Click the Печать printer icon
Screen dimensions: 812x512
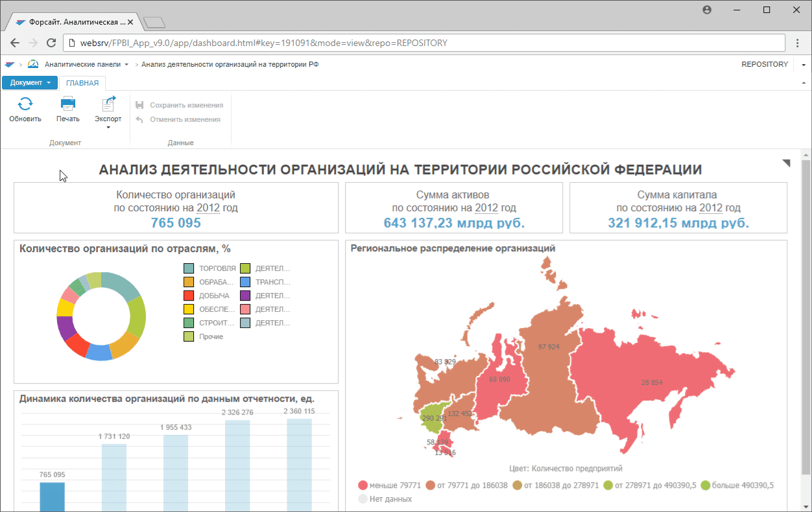click(67, 104)
